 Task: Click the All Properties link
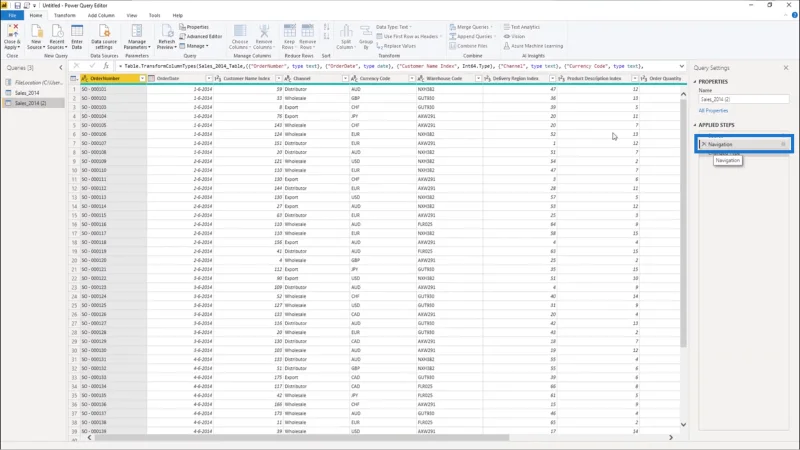(x=713, y=111)
